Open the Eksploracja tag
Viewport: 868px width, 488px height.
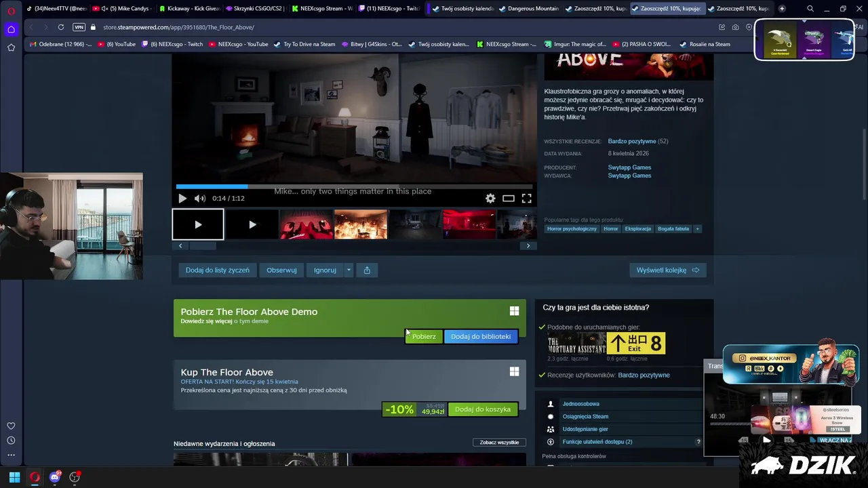[638, 229]
